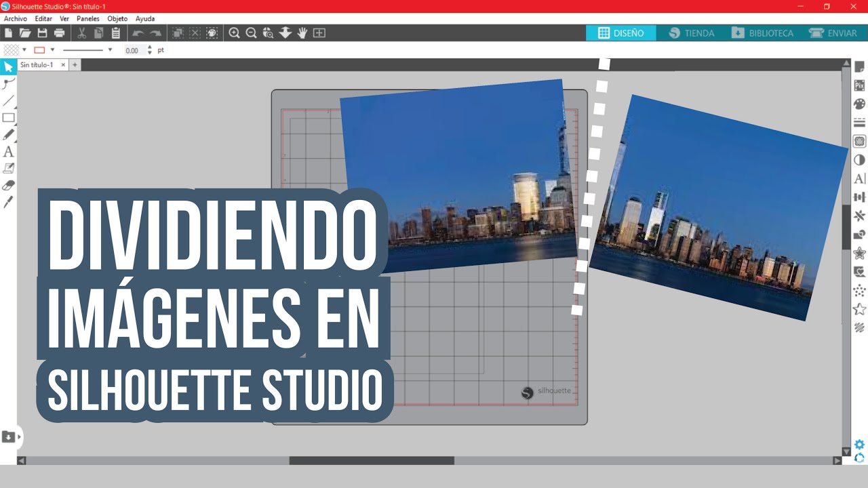This screenshot has width=868, height=488.
Task: Paste from the clipboard icon
Action: (115, 33)
